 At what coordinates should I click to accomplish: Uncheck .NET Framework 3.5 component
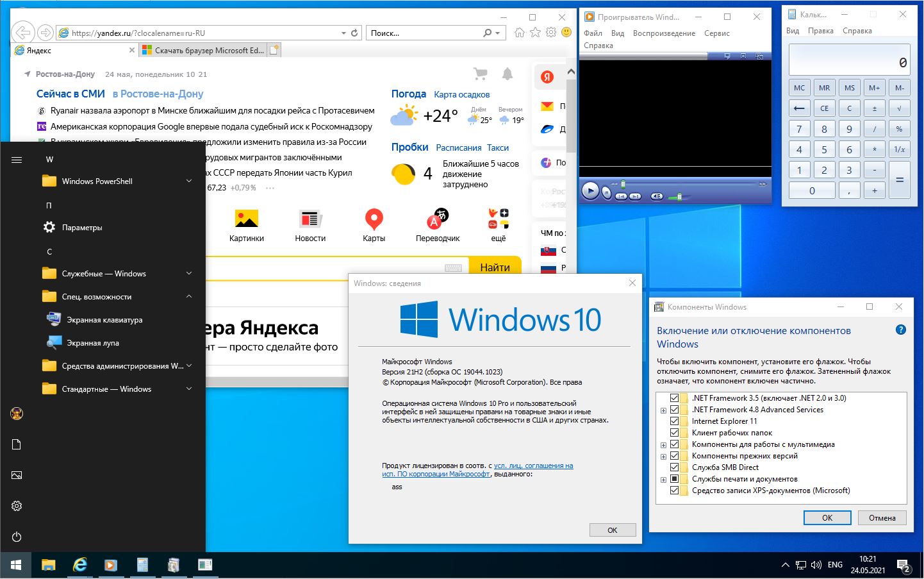(674, 398)
